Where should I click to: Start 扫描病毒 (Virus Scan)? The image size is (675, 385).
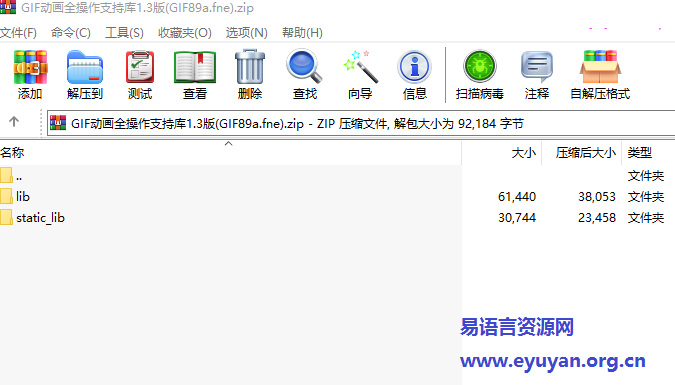click(480, 67)
